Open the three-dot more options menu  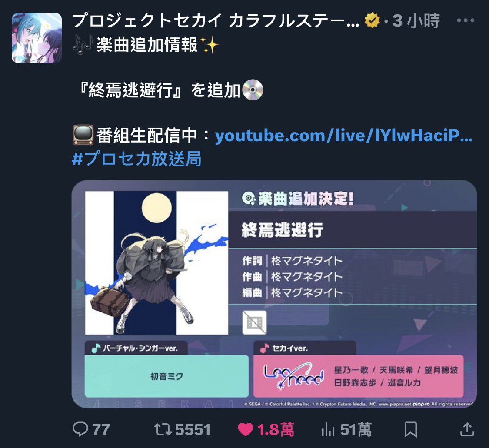click(466, 20)
